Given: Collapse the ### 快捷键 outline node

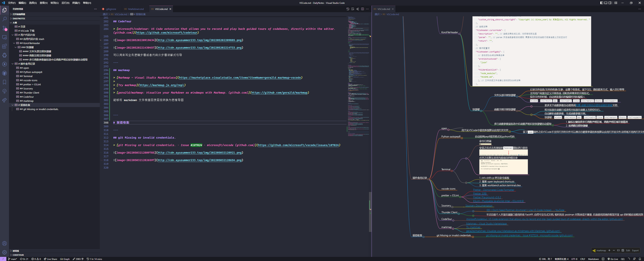Looking at the screenshot, I should coord(16,47).
